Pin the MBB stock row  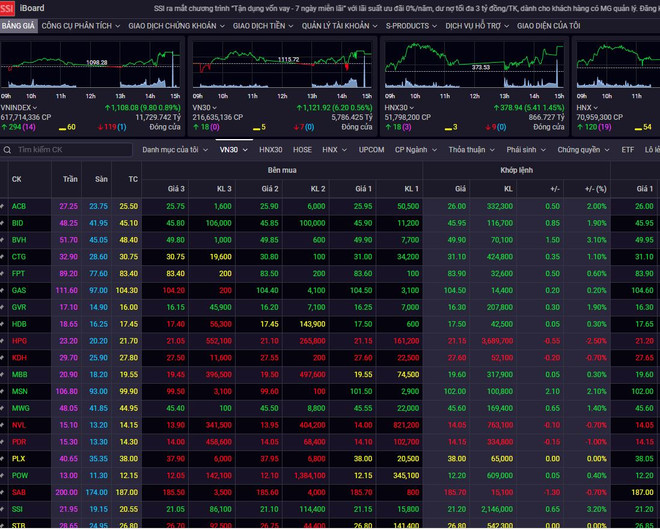3,375
